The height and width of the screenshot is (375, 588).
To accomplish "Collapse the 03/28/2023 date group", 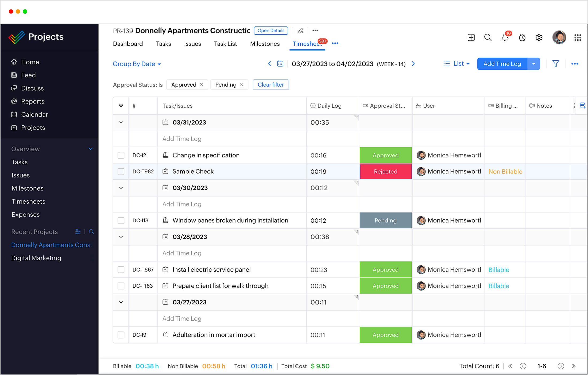I will [x=121, y=237].
